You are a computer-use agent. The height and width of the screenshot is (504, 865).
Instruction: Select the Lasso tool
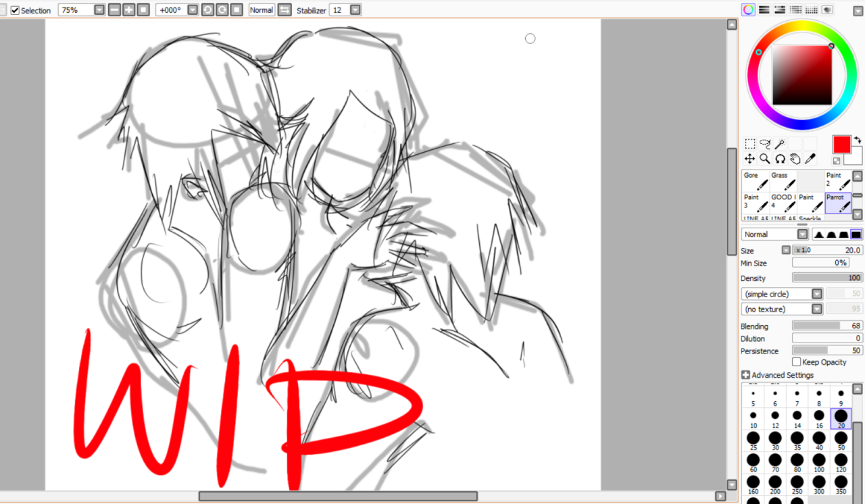pos(765,143)
